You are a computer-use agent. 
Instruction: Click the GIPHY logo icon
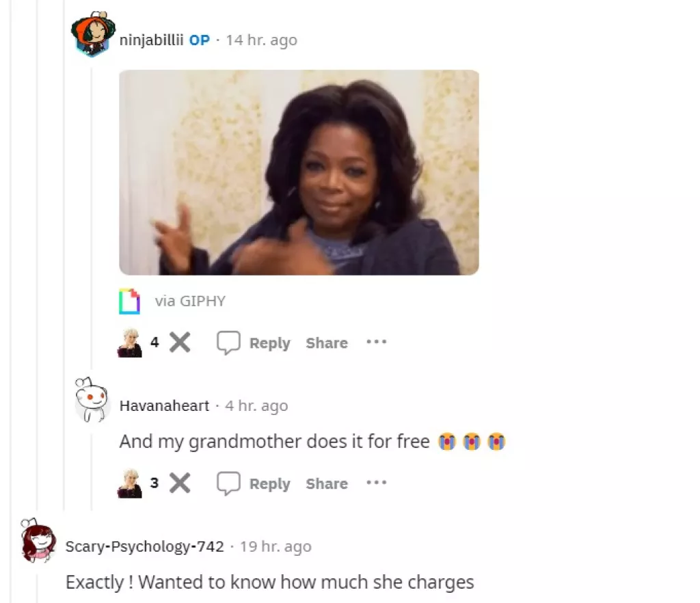click(129, 301)
